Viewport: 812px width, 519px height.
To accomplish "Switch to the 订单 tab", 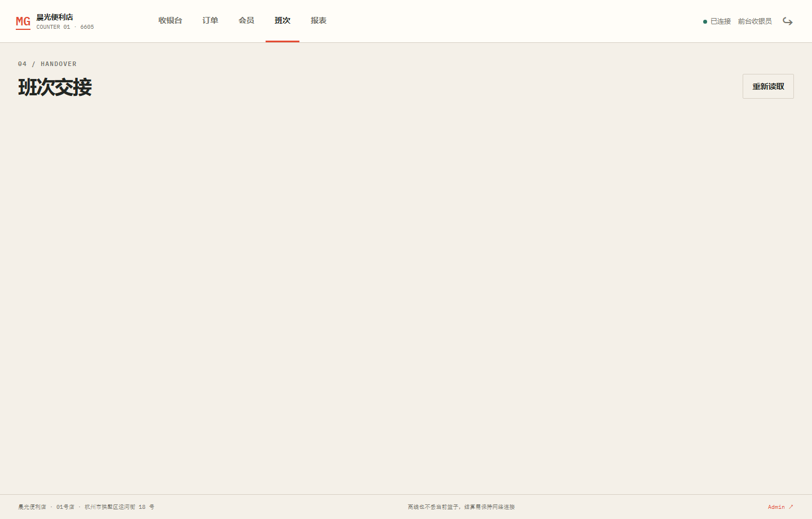I will (x=210, y=21).
